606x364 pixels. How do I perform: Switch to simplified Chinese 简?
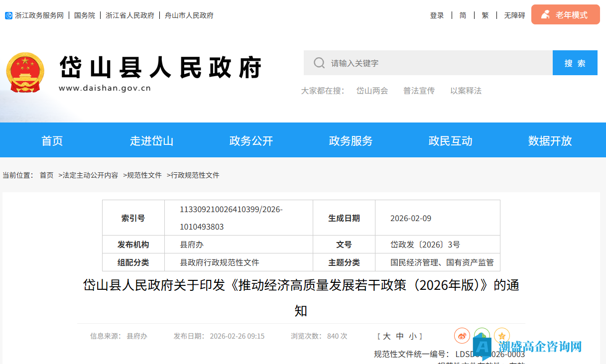[x=463, y=15]
